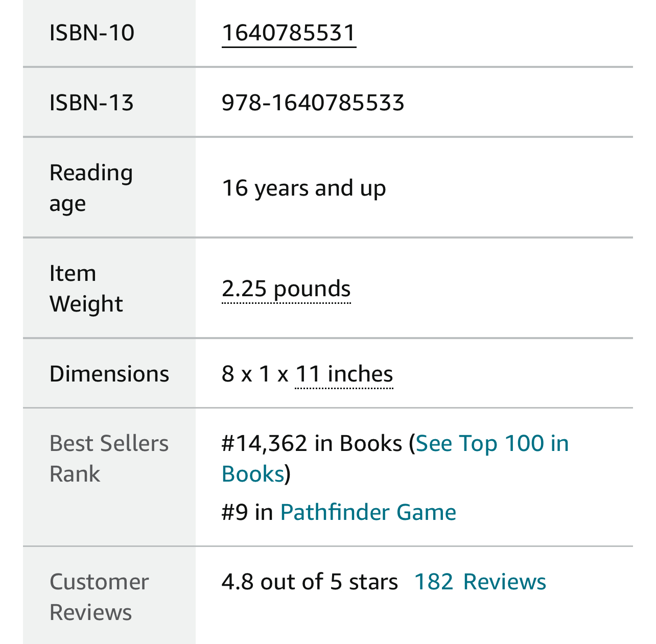This screenshot has width=656, height=644.
Task: Click the dotted-underlined 11 inches text
Action: pyautogui.click(x=344, y=374)
